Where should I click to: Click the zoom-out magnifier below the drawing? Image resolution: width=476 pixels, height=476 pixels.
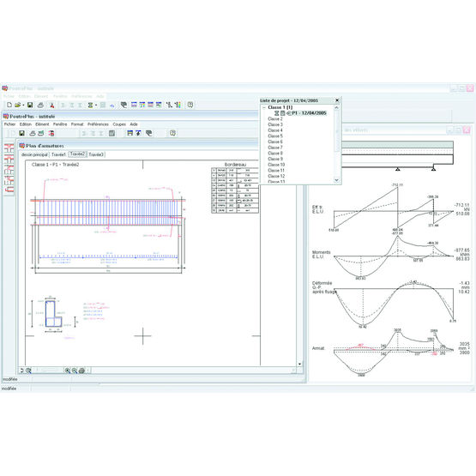(75, 371)
